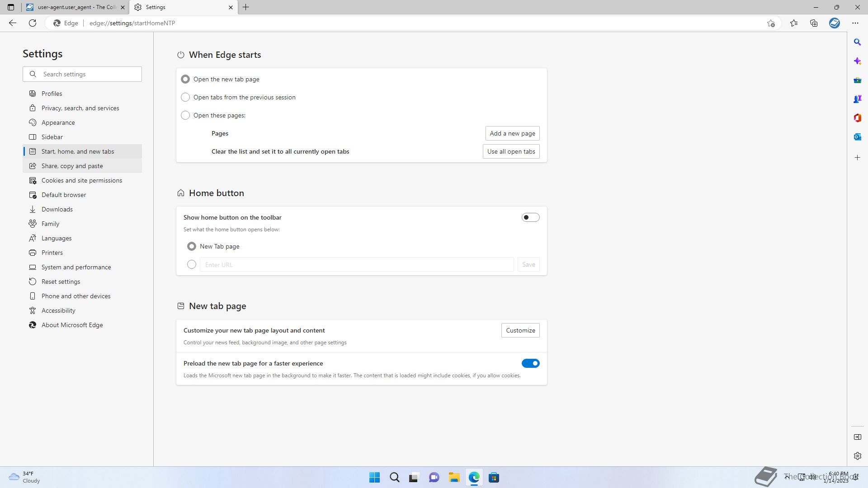Viewport: 868px width, 488px height.
Task: Open Settings and more ellipsis menu
Action: point(855,23)
